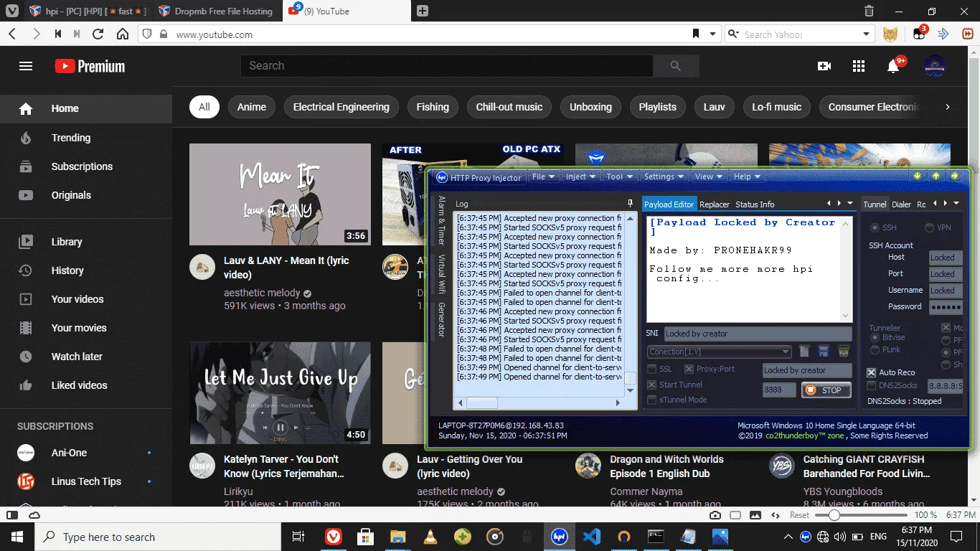
Task: Go to Vivaldi home page button
Action: tap(123, 34)
